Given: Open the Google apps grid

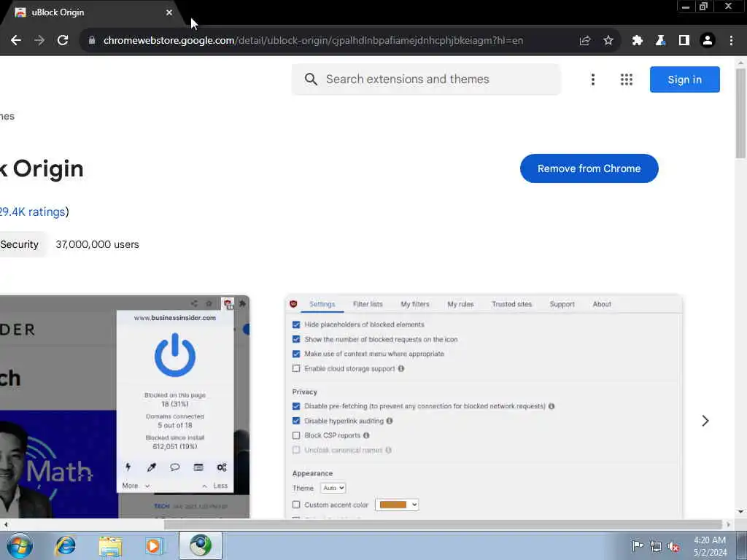Looking at the screenshot, I should 627,79.
